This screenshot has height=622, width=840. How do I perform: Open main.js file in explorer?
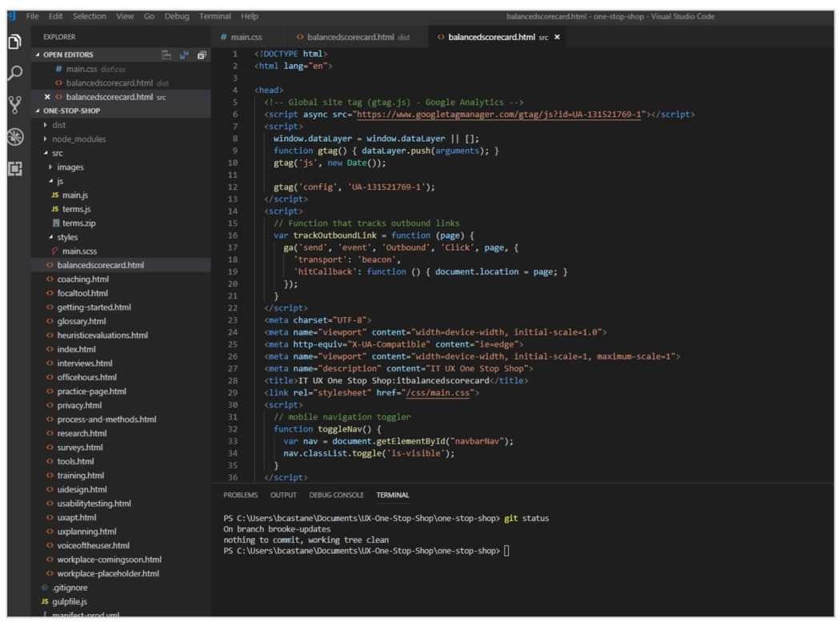click(121, 195)
